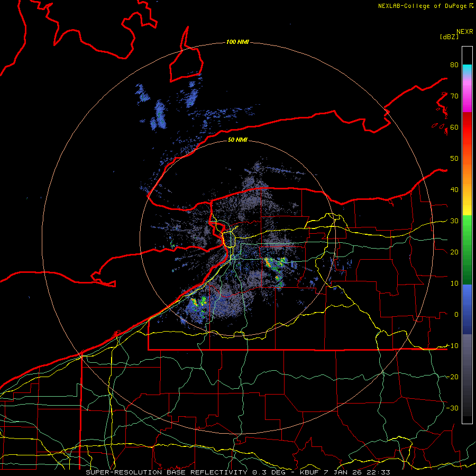Click the 20 value on dBZ scale
The width and height of the screenshot is (476, 476).
pyautogui.click(x=454, y=252)
